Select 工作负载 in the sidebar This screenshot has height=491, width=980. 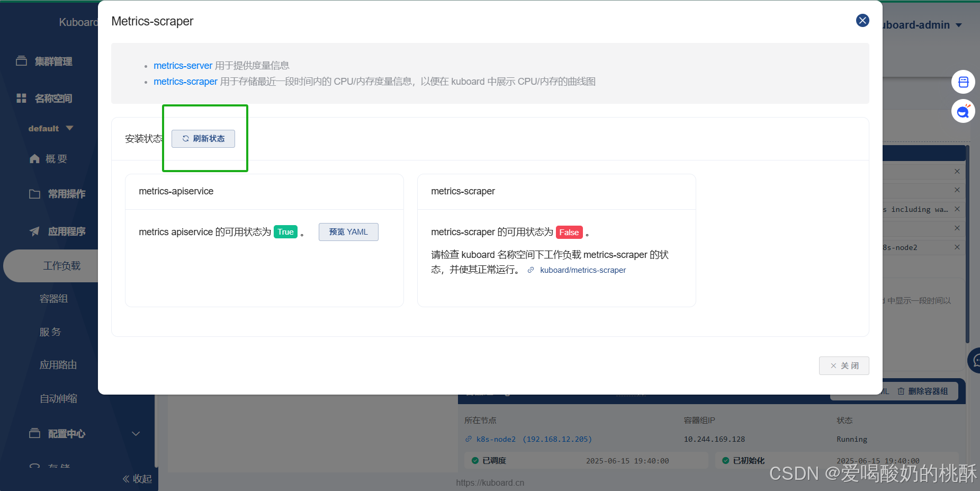[61, 266]
